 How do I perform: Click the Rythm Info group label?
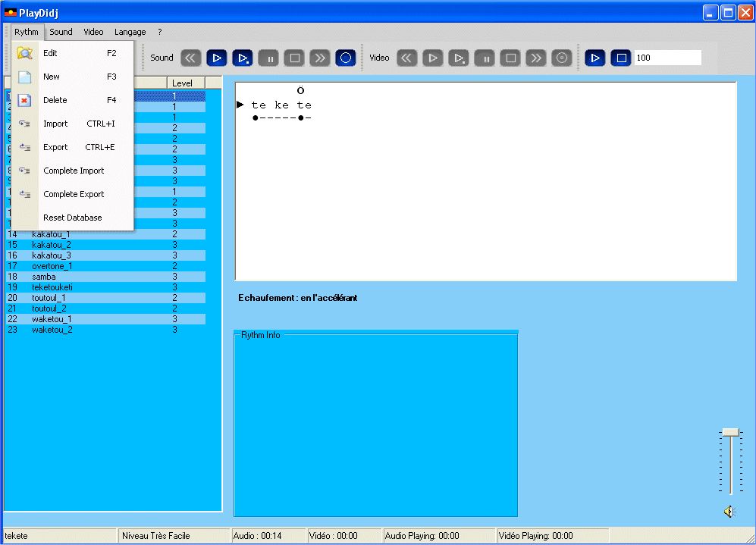(260, 335)
